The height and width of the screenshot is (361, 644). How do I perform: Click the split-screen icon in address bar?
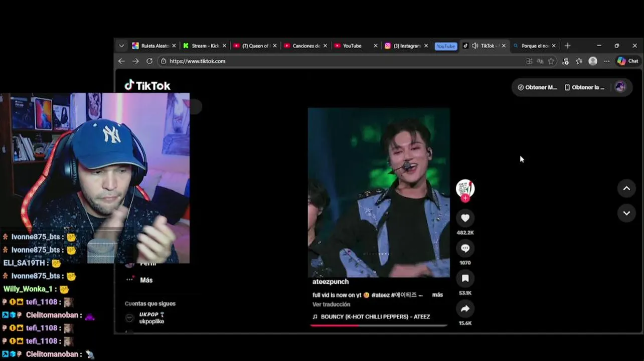coord(529,61)
